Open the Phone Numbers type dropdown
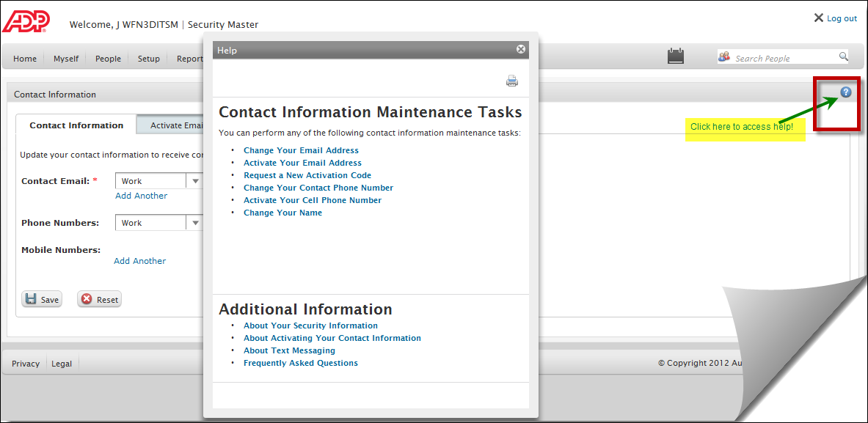The image size is (868, 423). tap(195, 222)
